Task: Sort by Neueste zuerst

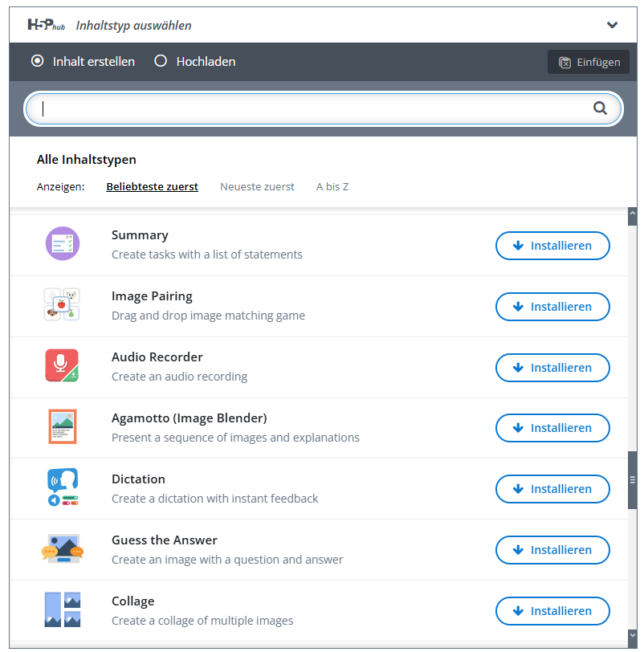Action: [x=257, y=187]
